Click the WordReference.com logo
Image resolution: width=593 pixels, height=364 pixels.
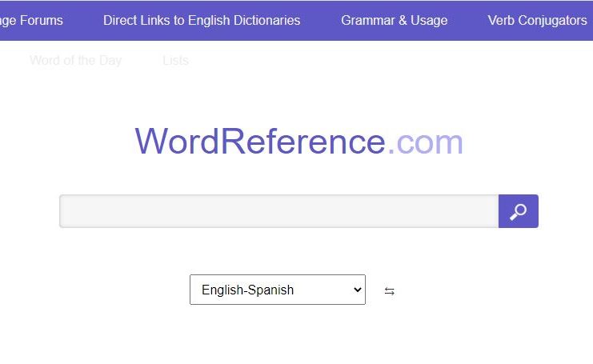299,142
